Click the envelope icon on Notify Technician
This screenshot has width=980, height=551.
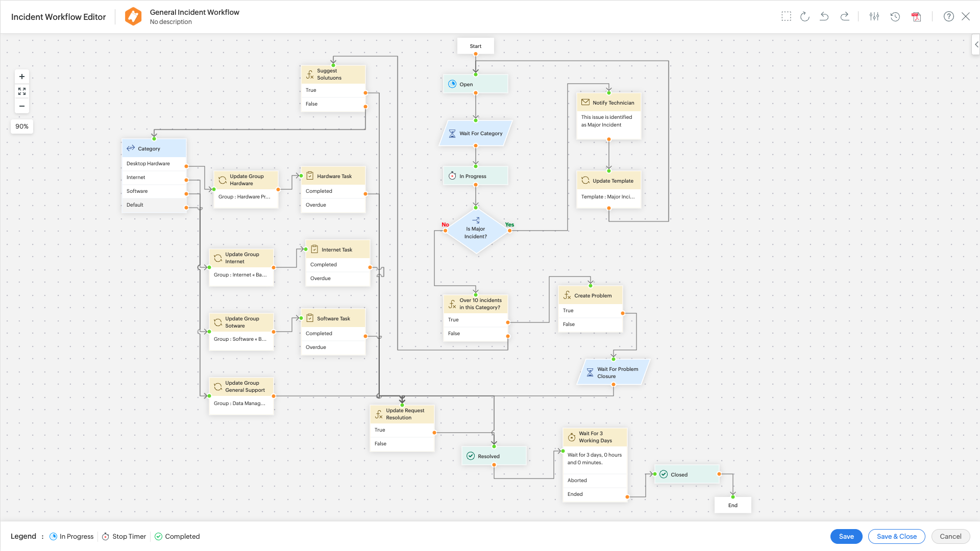(x=585, y=102)
